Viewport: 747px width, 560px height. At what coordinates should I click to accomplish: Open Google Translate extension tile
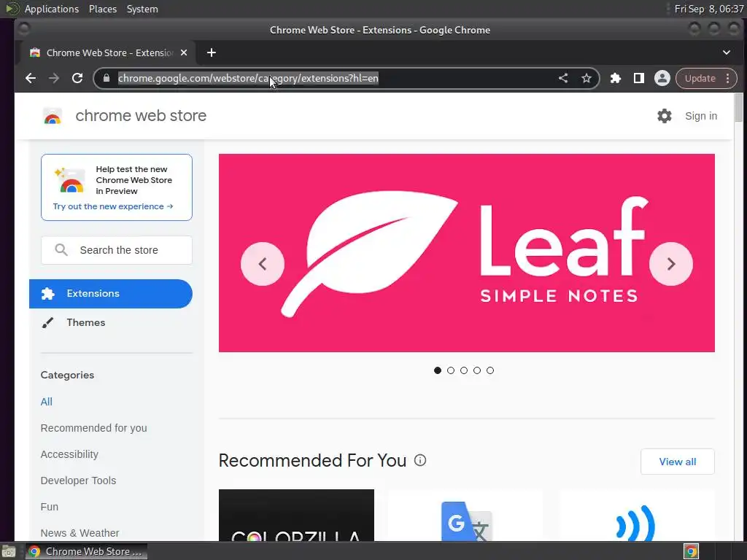pyautogui.click(x=466, y=516)
